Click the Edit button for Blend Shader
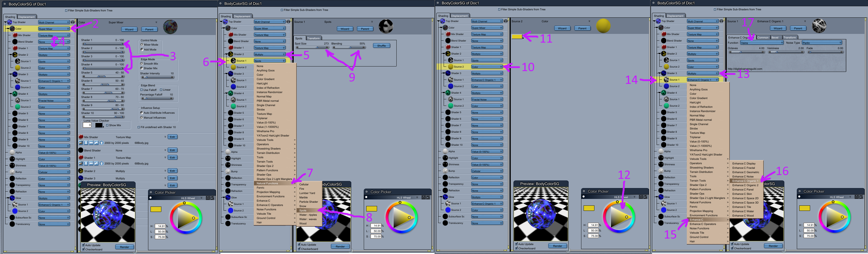 point(172,150)
